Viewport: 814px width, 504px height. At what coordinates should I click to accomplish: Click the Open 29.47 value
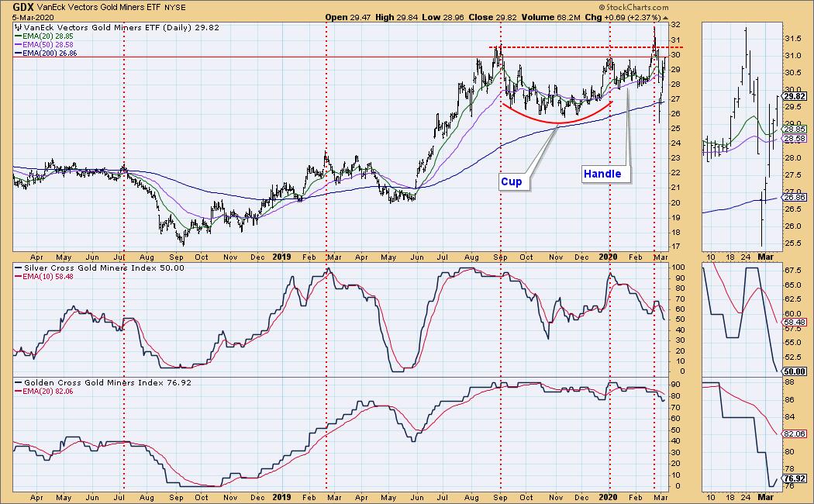[x=348, y=17]
